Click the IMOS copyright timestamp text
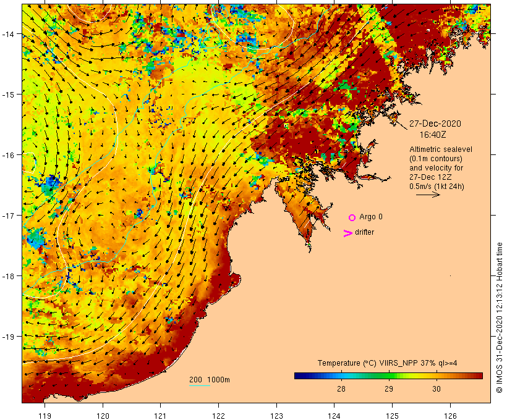This screenshot has width=507, height=420. point(499,318)
